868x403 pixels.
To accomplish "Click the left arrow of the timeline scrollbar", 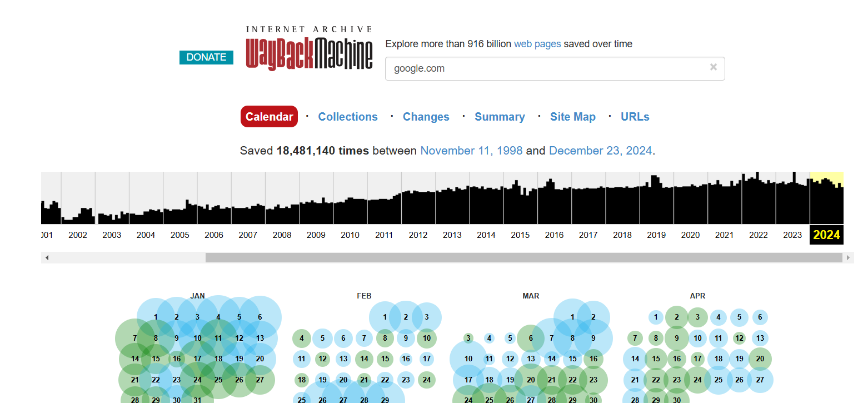I will pos(47,258).
